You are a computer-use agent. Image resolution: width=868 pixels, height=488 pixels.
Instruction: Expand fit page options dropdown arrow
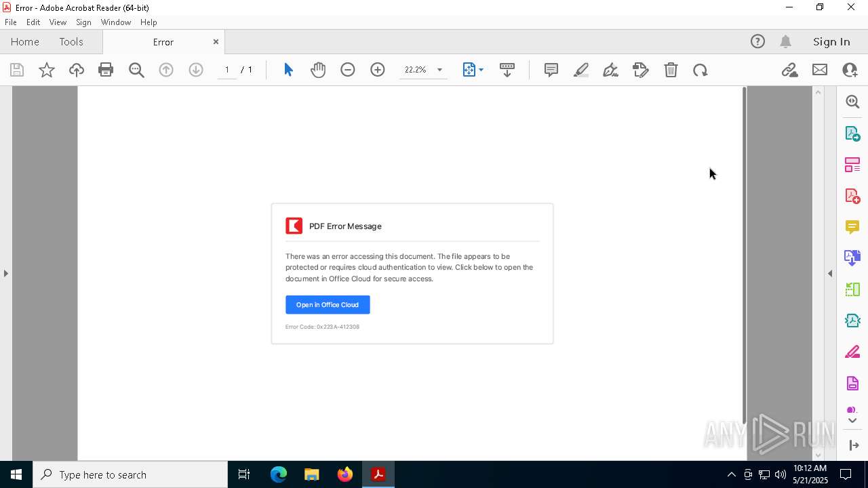coord(481,70)
